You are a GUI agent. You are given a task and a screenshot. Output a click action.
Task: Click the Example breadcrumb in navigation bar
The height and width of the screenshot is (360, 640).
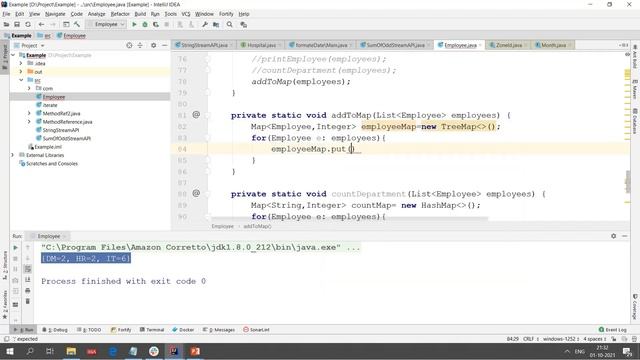pyautogui.click(x=18, y=36)
